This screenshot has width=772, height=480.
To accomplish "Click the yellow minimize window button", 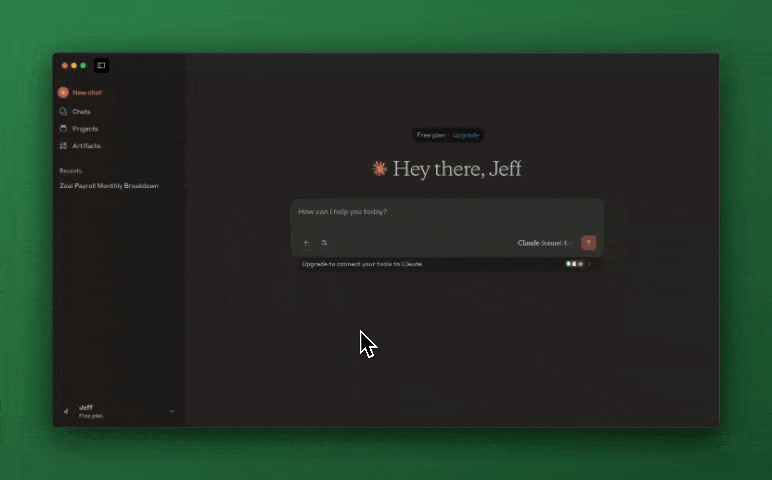I will pyautogui.click(x=74, y=65).
